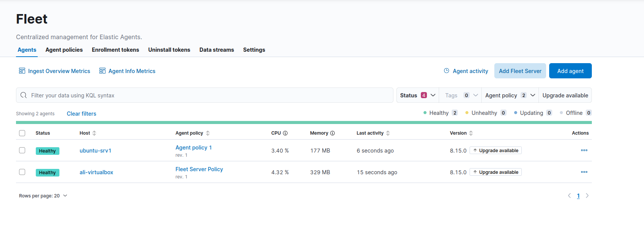
Task: Click the Healthy count legend
Action: 440,113
